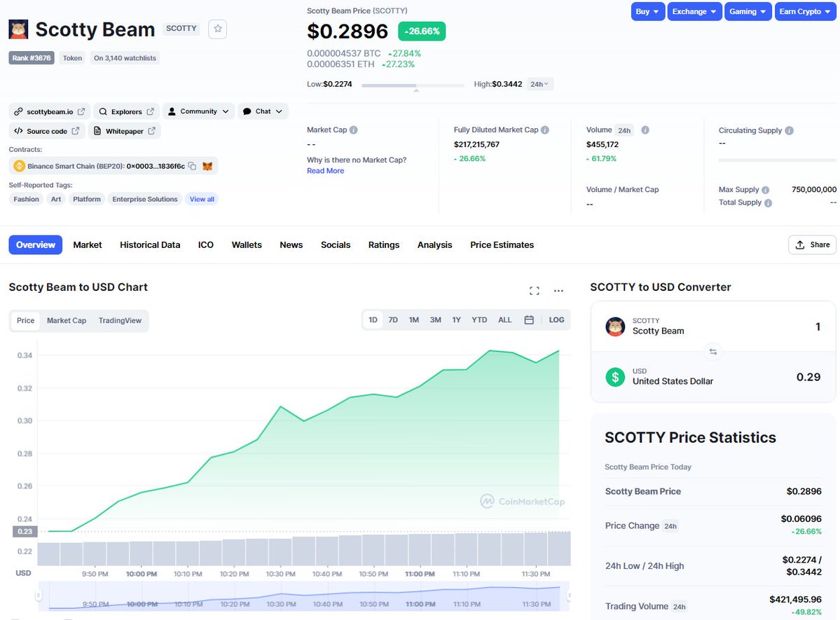Select the 1D chart range
This screenshot has width=840, height=620.
coord(373,320)
